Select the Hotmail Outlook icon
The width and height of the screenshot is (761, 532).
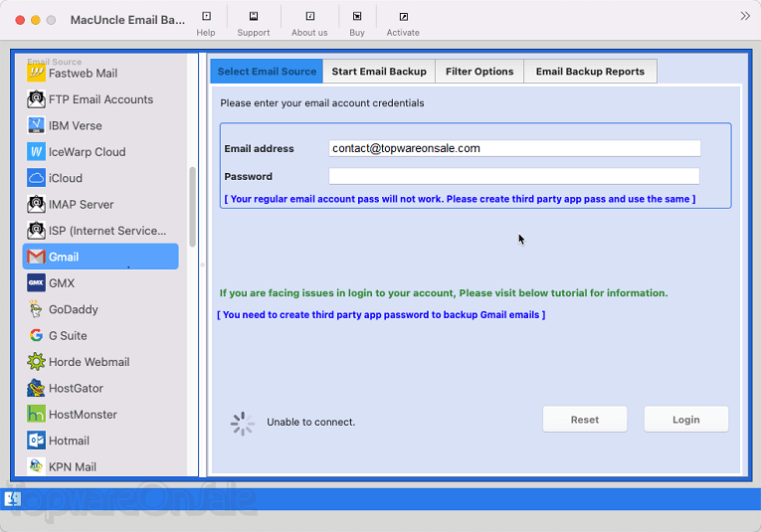36,441
